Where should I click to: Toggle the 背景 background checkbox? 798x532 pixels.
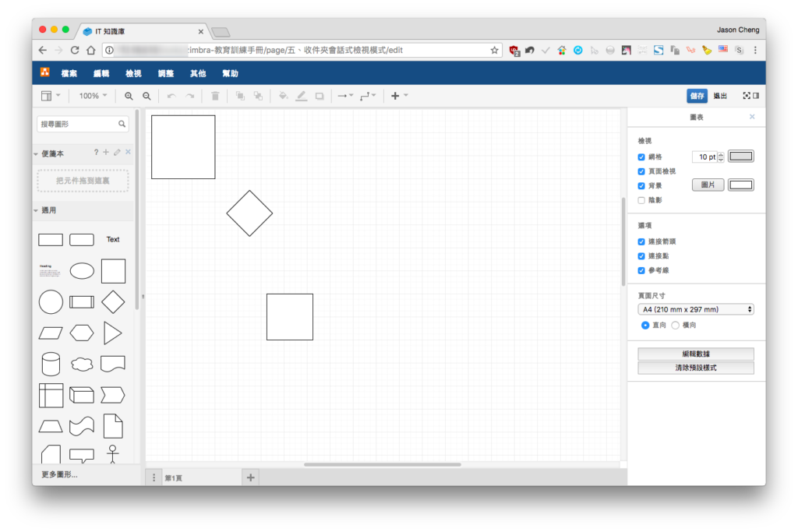point(641,185)
